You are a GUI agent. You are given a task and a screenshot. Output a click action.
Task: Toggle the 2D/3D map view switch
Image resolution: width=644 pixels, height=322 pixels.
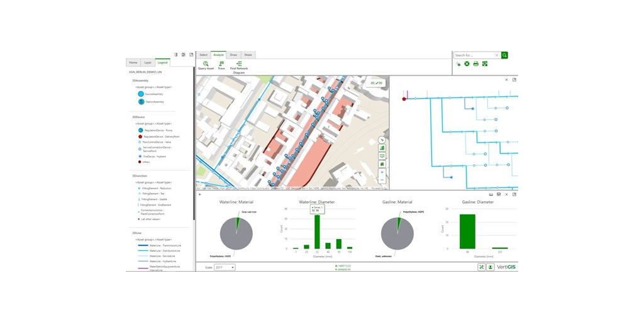pyautogui.click(x=376, y=82)
